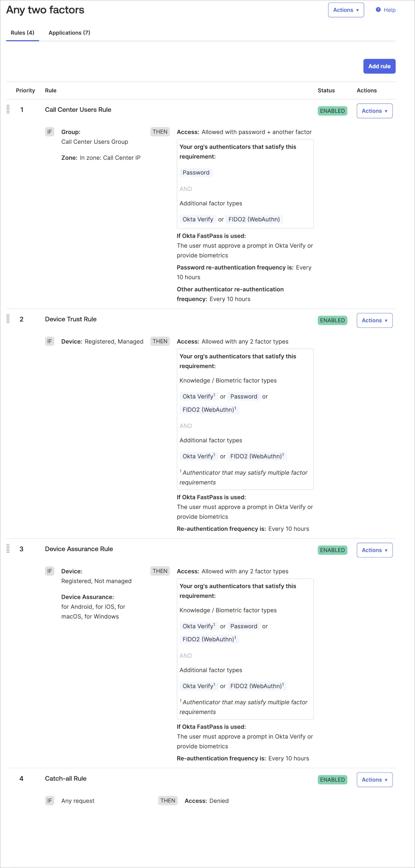The image size is (415, 868).
Task: Grab the drag handle for Device Assurance Rule
Action: pyautogui.click(x=8, y=549)
